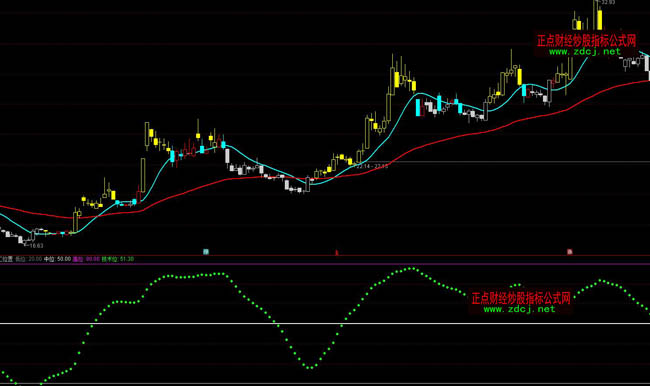This screenshot has width=650, height=386.
Task: Click the cyan event marker icon above indicator pane
Action: click(206, 252)
